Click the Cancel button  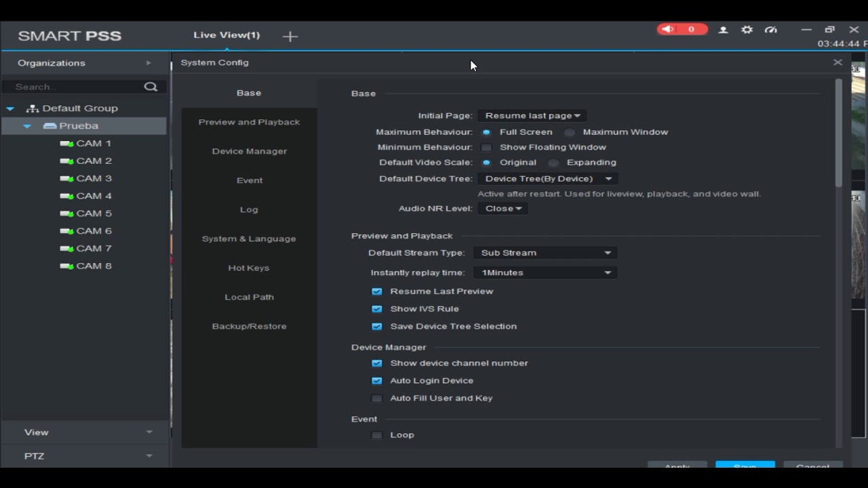click(812, 465)
